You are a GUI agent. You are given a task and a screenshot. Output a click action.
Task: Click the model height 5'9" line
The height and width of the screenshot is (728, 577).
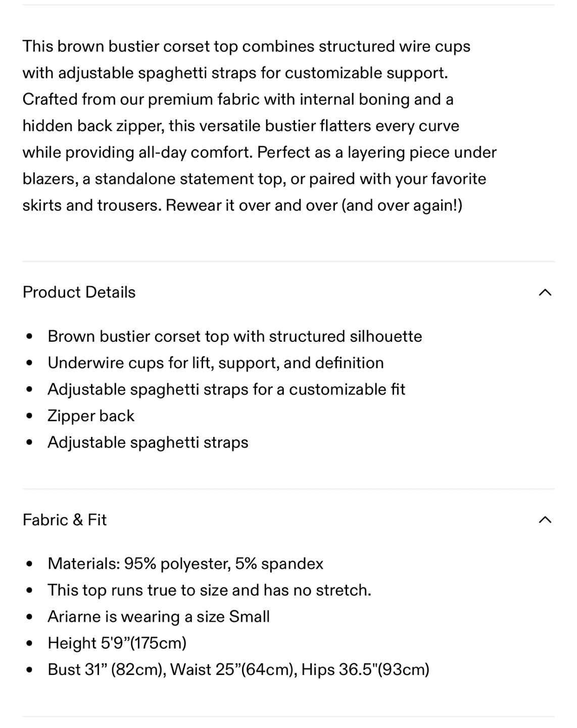tap(117, 643)
